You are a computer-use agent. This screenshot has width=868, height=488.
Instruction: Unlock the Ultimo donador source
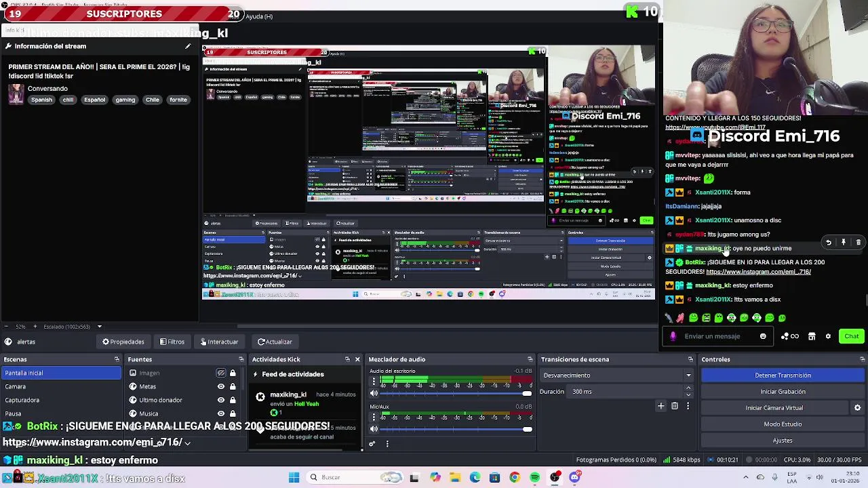coord(233,400)
